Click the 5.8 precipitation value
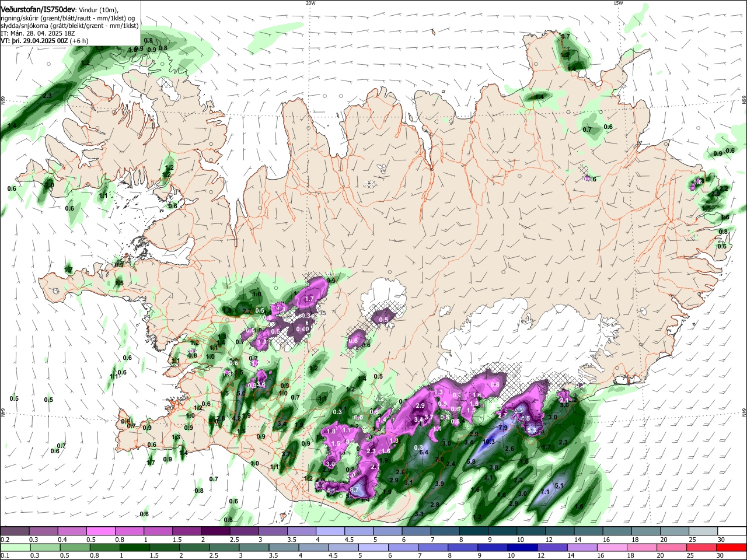Image resolution: width=747 pixels, height=560 pixels. point(472,461)
